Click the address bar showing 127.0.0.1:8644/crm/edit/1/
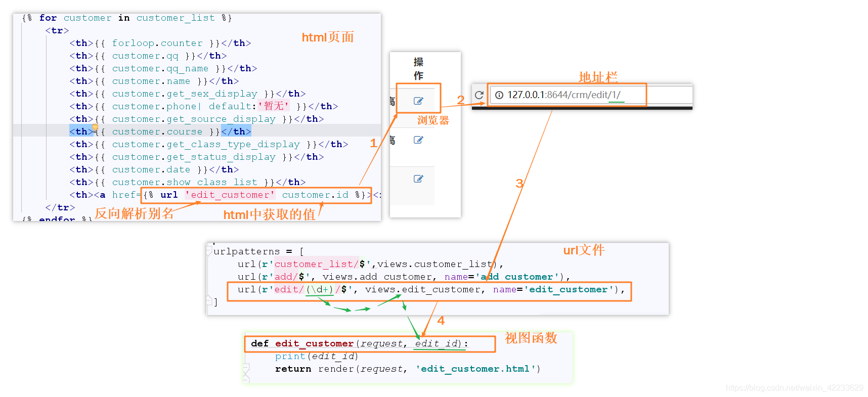 click(591, 95)
